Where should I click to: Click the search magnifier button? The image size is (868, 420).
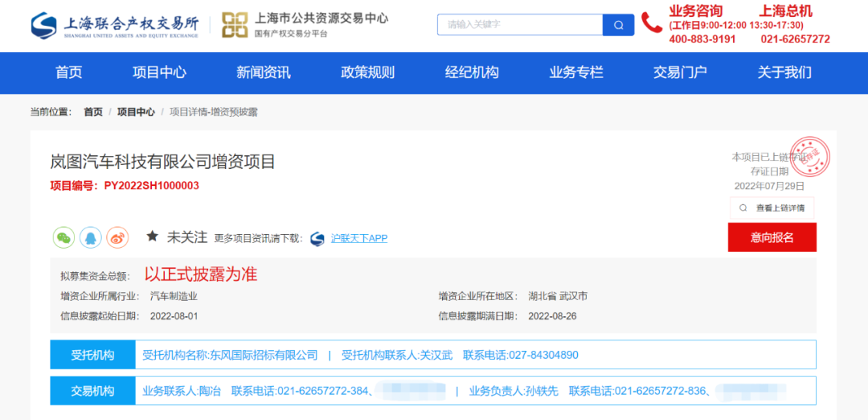point(618,25)
